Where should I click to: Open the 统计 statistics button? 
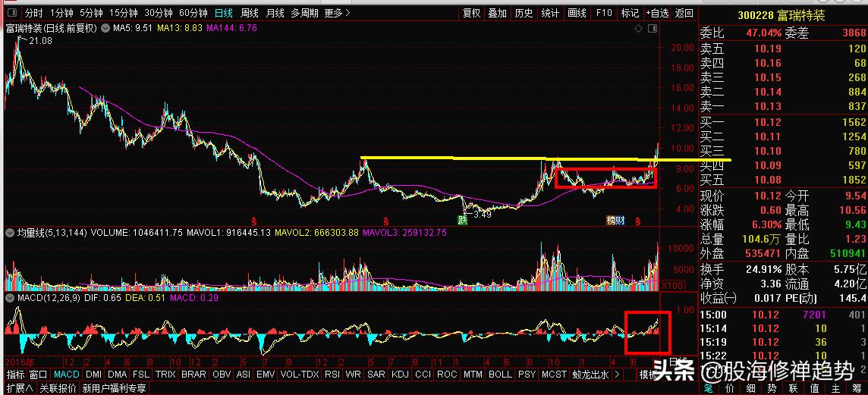coord(549,13)
